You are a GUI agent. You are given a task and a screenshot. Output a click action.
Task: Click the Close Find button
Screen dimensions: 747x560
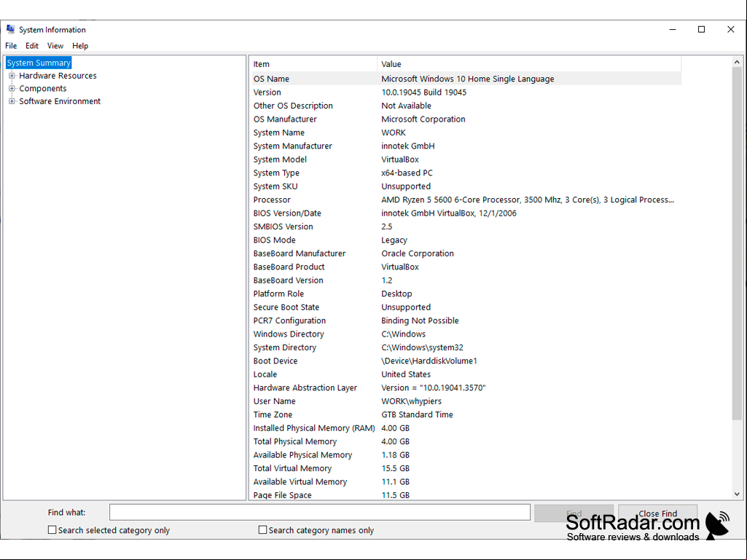point(657,513)
